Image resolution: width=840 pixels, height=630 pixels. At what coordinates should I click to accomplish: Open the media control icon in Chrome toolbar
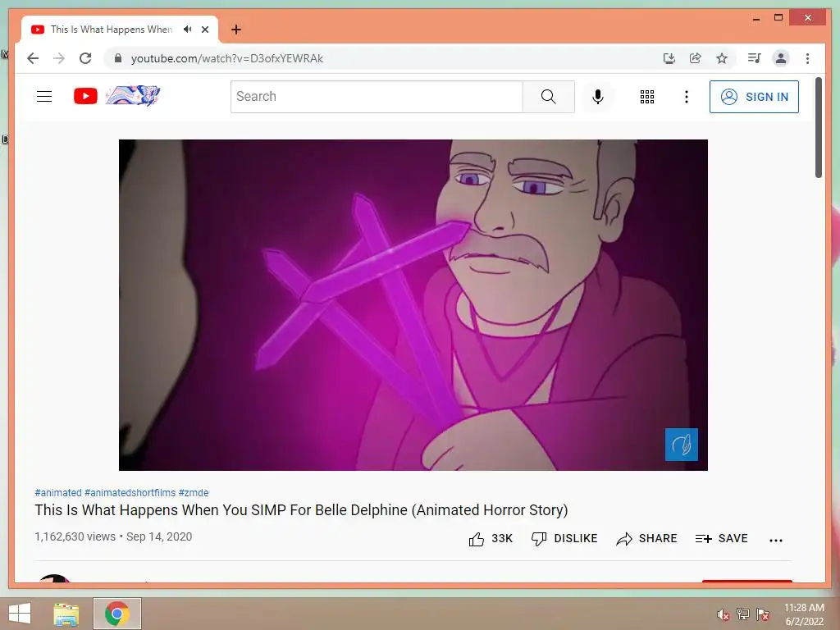[x=755, y=58]
